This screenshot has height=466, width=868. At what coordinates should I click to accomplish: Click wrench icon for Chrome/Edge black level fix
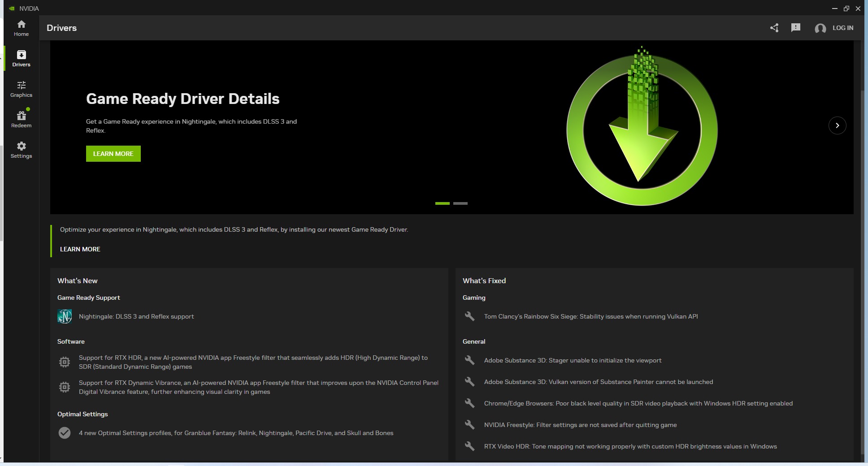pyautogui.click(x=469, y=403)
